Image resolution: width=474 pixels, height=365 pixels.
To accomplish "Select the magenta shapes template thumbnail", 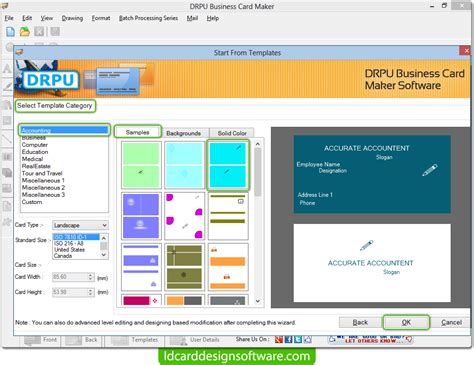I will tap(184, 216).
